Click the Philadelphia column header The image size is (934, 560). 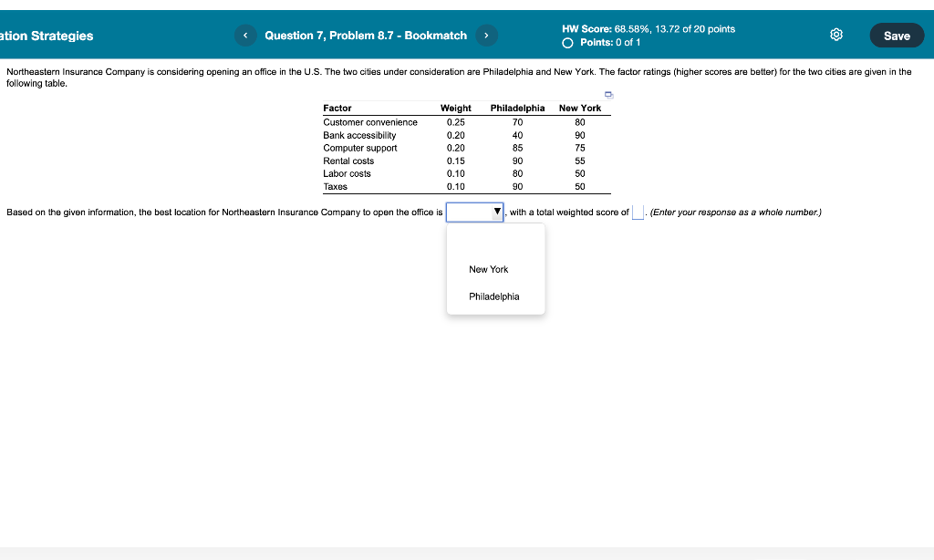[517, 108]
